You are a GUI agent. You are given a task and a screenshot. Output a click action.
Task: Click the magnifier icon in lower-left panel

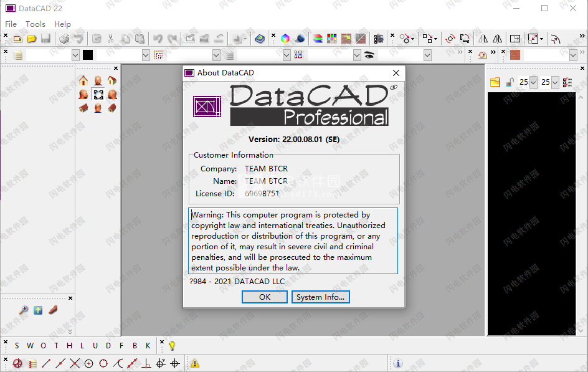[x=24, y=310]
